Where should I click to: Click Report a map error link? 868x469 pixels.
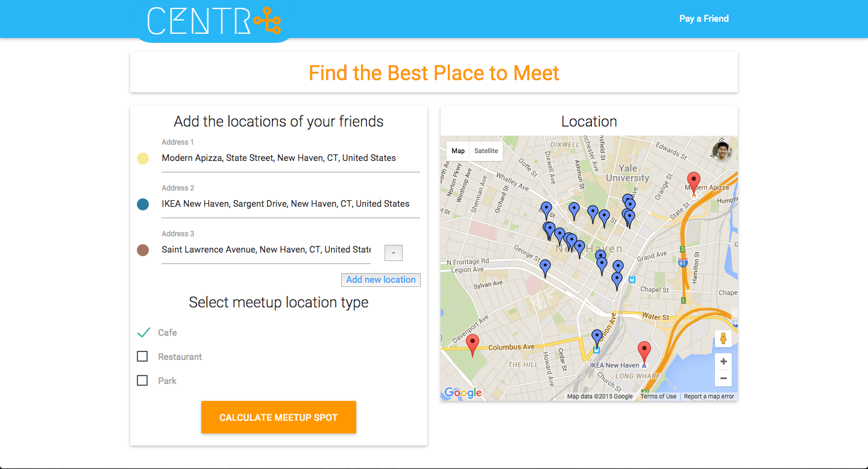709,396
